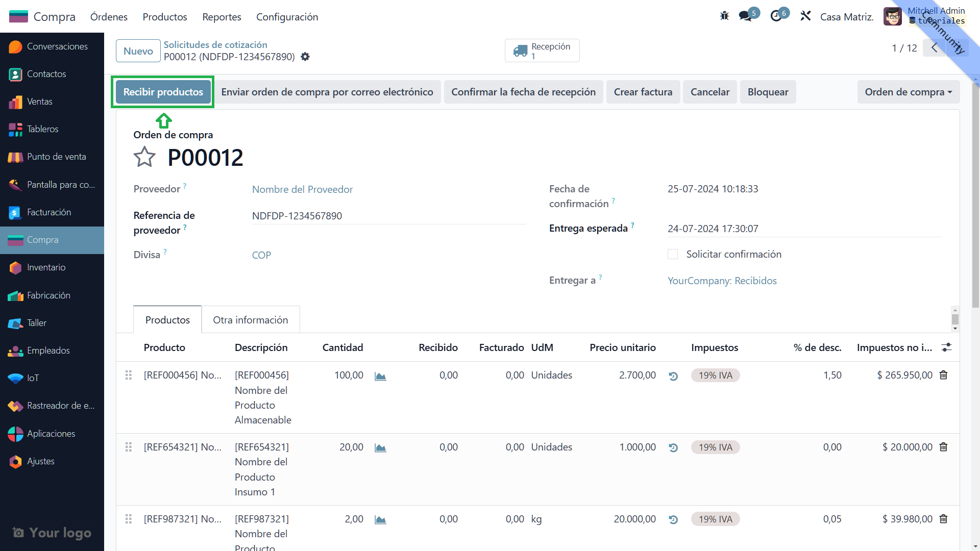
Task: Open the Inventario app in sidebar
Action: pyautogui.click(x=46, y=267)
